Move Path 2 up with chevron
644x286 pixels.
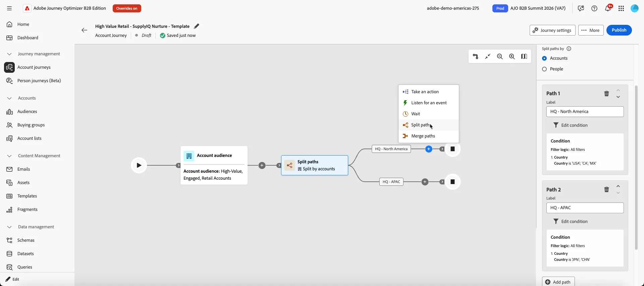618,186
